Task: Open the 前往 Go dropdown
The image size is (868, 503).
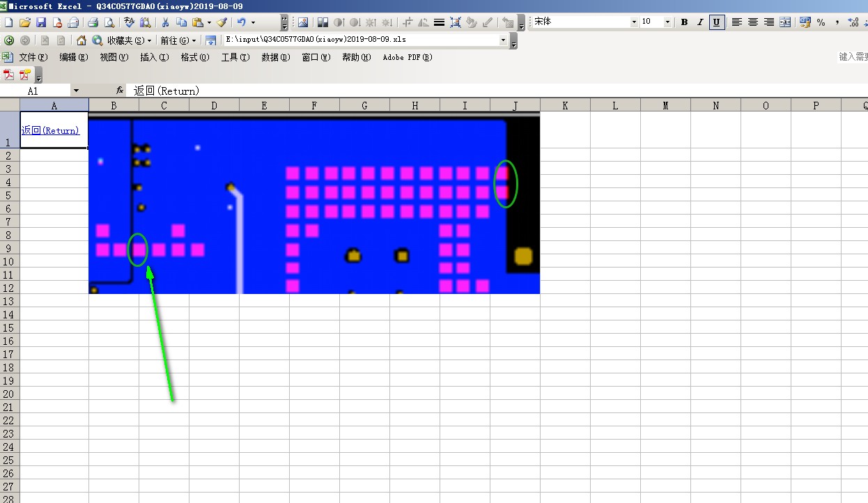Action: [x=178, y=40]
